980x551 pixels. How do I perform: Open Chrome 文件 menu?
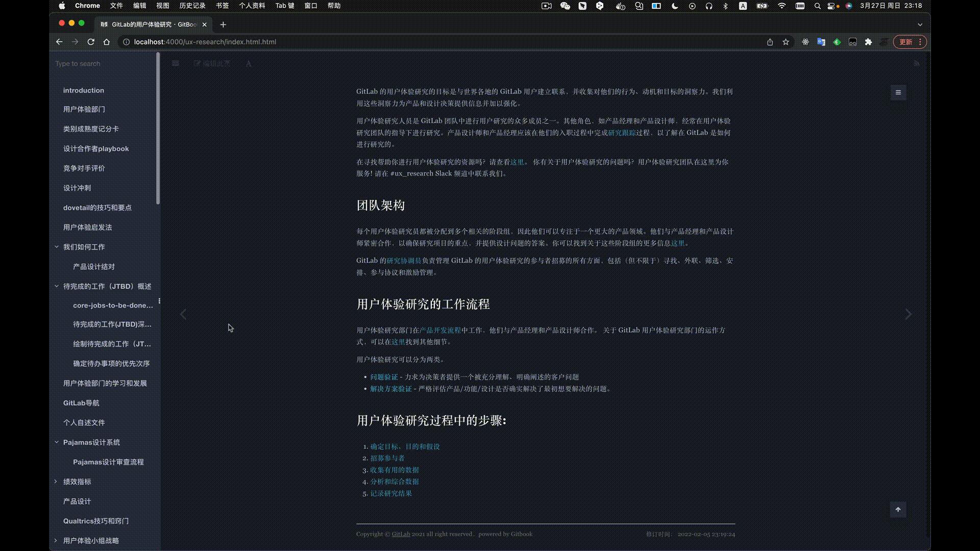pos(116,6)
